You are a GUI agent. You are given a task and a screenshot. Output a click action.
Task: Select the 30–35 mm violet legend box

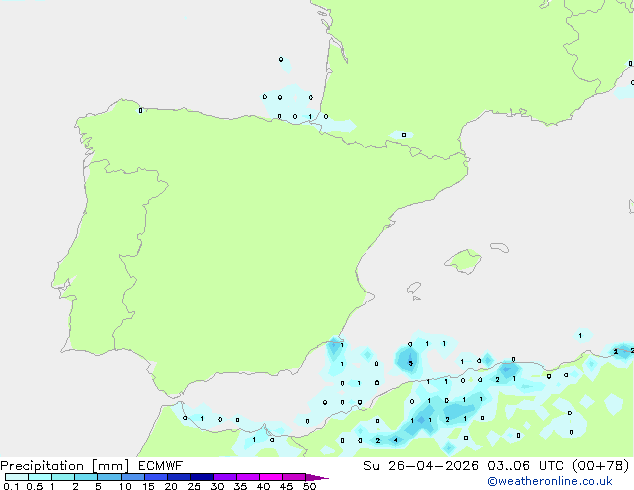pos(225,477)
